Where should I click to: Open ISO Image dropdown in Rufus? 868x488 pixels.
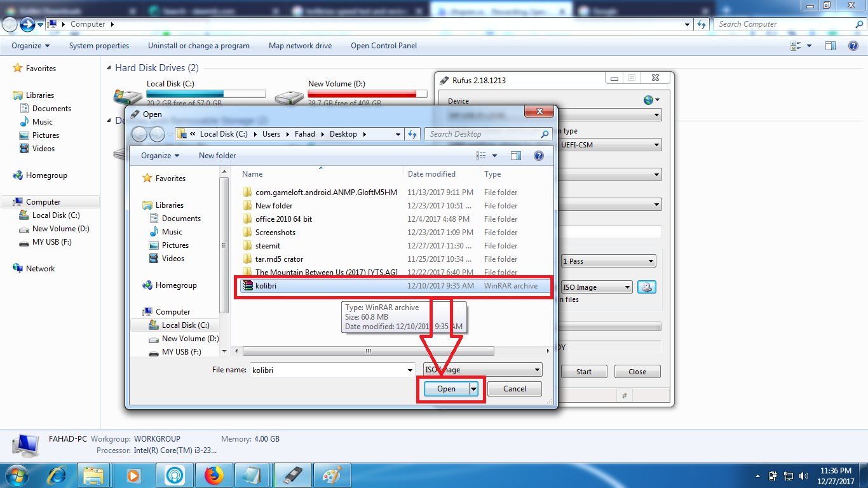pos(597,287)
